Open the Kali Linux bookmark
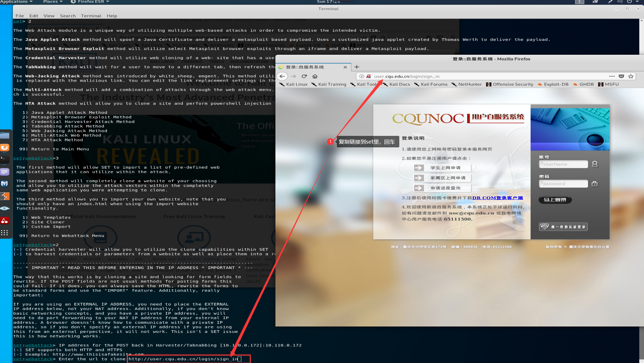The height and width of the screenshot is (363, 644). tap(293, 84)
